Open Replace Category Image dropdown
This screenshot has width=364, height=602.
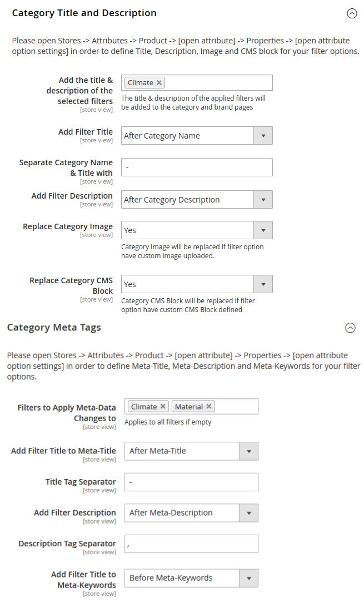tap(263, 230)
